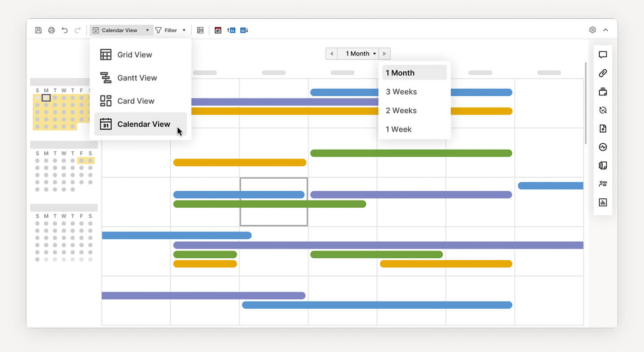The width and height of the screenshot is (644, 352).
Task: Select Gantt View from the view menu
Action: [x=137, y=78]
